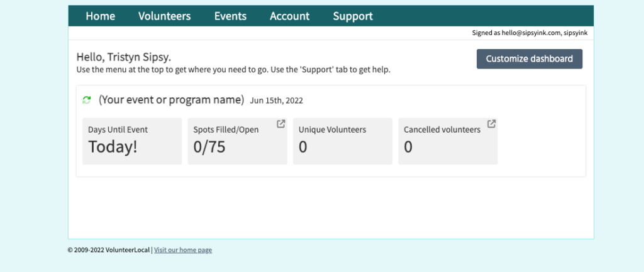Image resolution: width=644 pixels, height=272 pixels.
Task: Open external link icon on Cancelled volunteers card
Action: [x=491, y=124]
